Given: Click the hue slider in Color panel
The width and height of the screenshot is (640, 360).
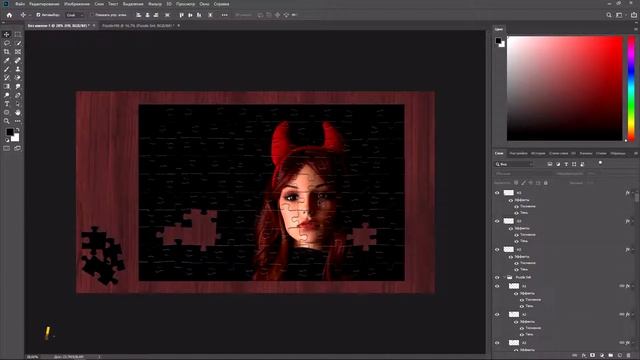Looking at the screenshot, I should [x=631, y=88].
